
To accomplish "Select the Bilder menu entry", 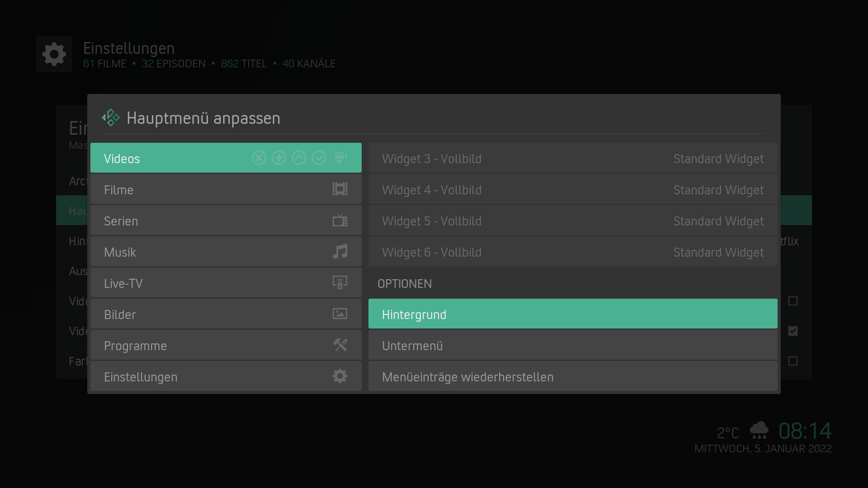I will [226, 314].
